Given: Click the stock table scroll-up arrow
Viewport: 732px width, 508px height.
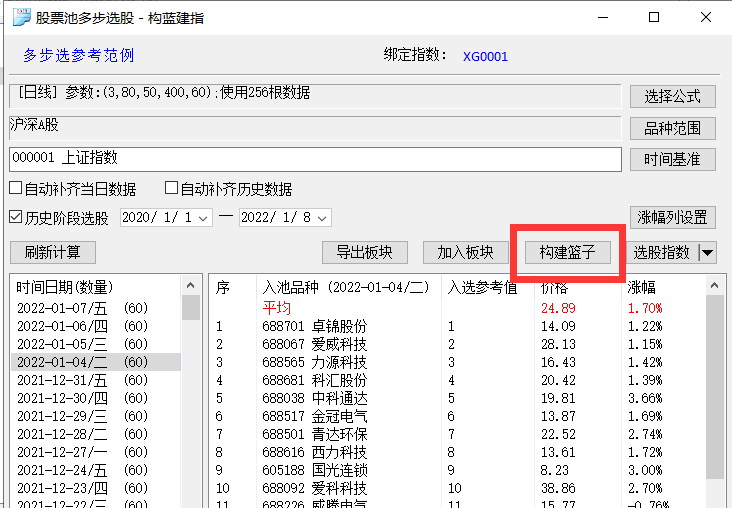Looking at the screenshot, I should 714,286.
